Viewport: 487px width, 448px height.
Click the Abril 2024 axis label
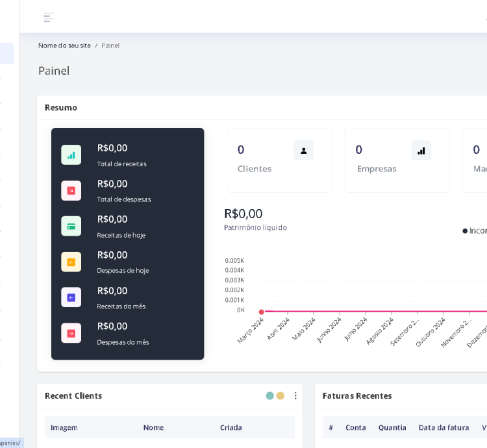[x=278, y=329]
